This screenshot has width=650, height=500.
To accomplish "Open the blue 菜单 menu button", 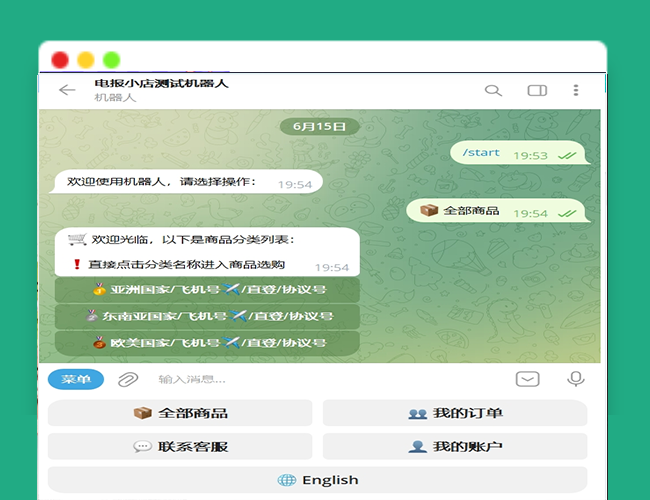I will pyautogui.click(x=76, y=379).
